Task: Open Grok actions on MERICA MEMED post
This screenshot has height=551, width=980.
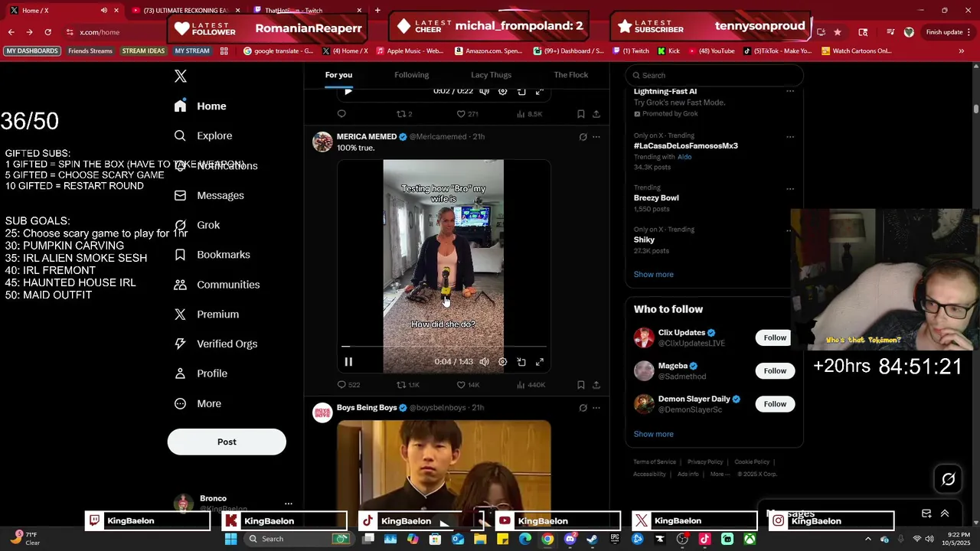Action: pos(583,137)
